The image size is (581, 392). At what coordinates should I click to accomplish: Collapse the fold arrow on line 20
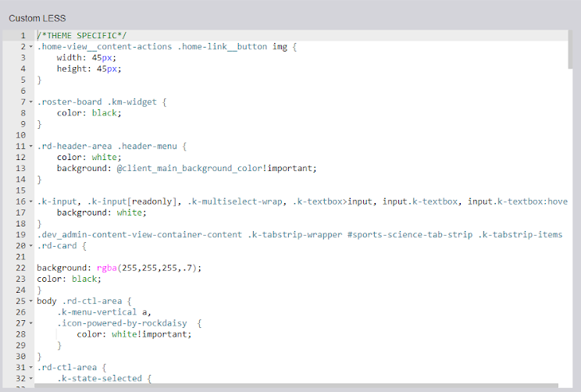click(30, 246)
